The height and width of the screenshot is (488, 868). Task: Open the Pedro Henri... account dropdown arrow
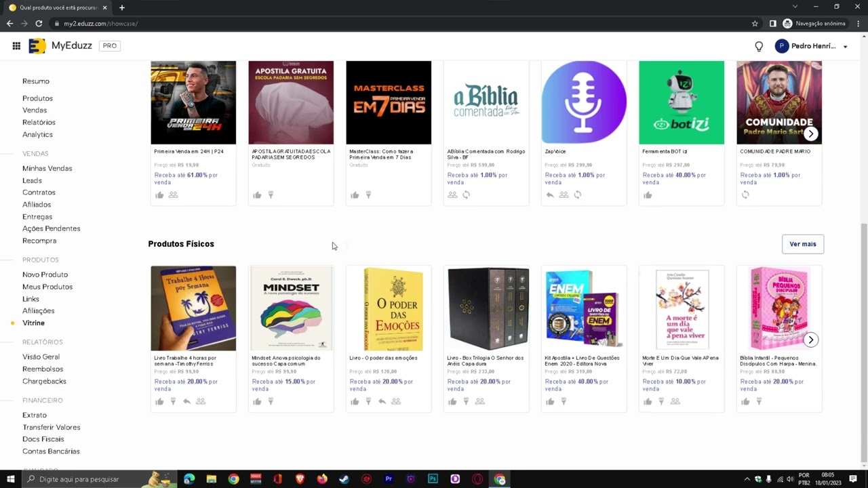pos(845,47)
